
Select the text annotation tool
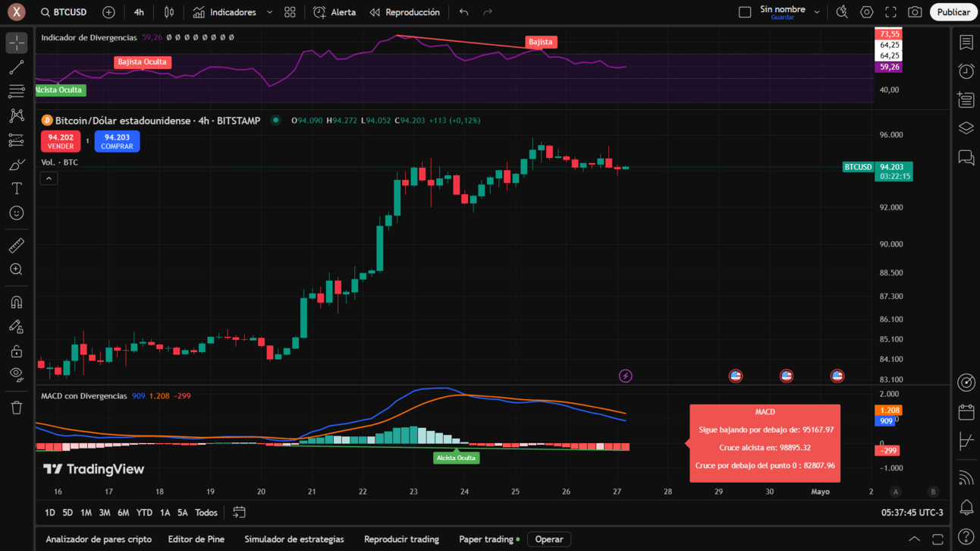[17, 188]
